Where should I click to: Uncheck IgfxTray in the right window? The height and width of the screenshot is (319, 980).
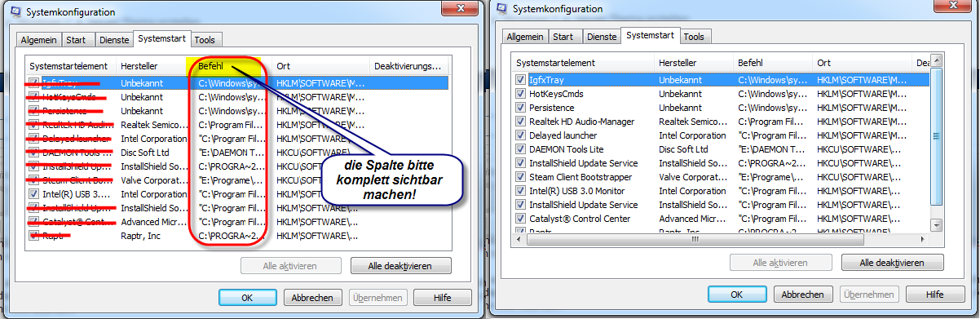tap(520, 80)
